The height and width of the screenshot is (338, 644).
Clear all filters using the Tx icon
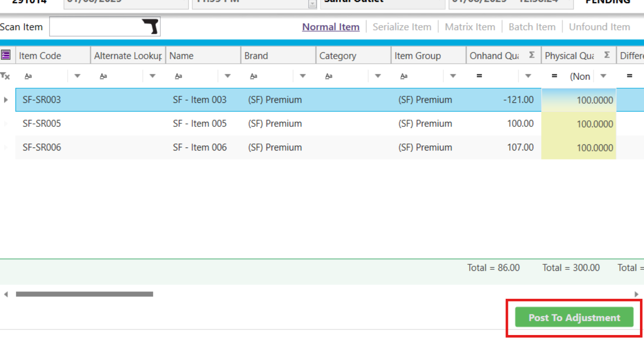(5, 76)
